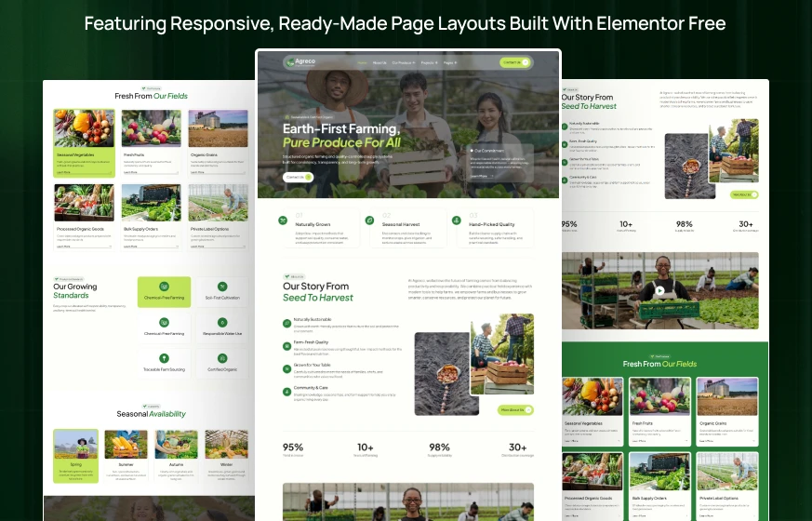
Task: Click Learn More under Bulk Supply Orders in left page
Action: [151, 247]
